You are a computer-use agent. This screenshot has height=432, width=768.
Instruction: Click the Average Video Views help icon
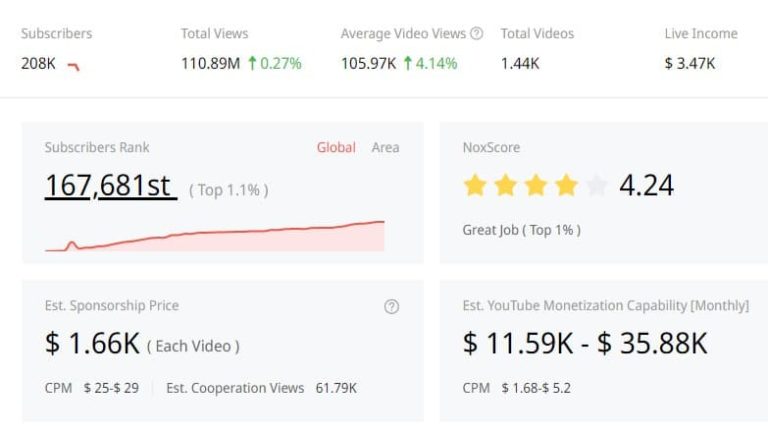tap(477, 33)
